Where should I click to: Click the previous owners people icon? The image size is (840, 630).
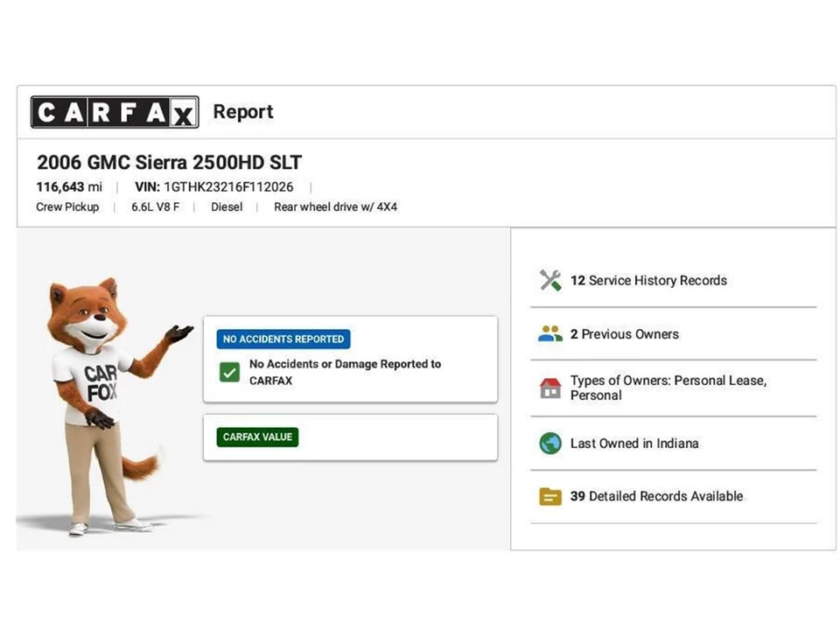tap(550, 333)
